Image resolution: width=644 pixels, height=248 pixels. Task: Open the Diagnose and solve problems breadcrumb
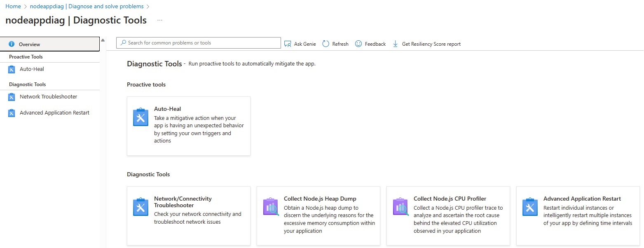click(87, 7)
